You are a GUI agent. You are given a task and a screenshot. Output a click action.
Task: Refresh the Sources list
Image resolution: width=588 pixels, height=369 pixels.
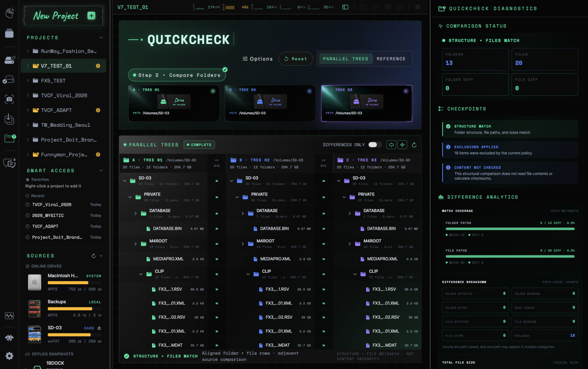93,256
